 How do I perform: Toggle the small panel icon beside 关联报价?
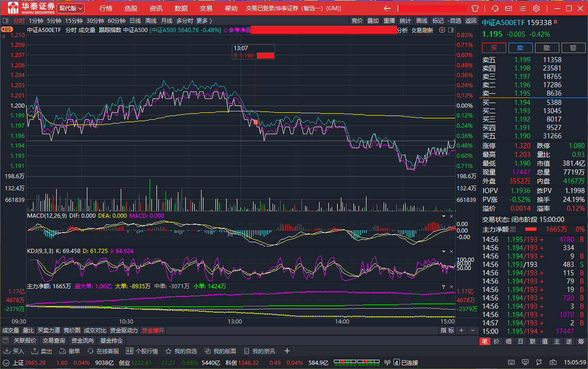coord(6,341)
